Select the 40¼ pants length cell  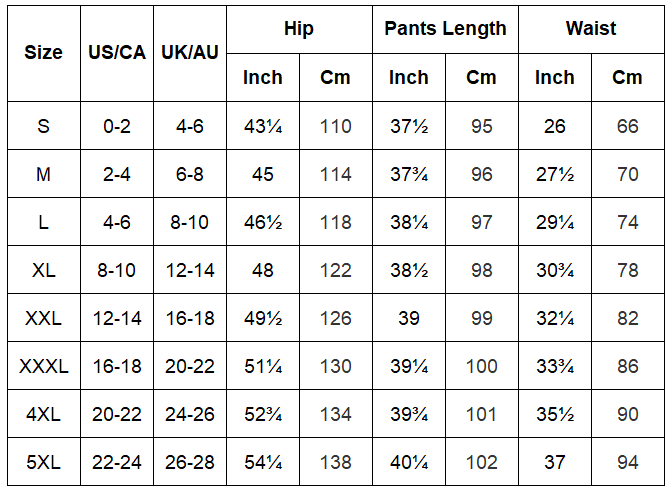[409, 462]
